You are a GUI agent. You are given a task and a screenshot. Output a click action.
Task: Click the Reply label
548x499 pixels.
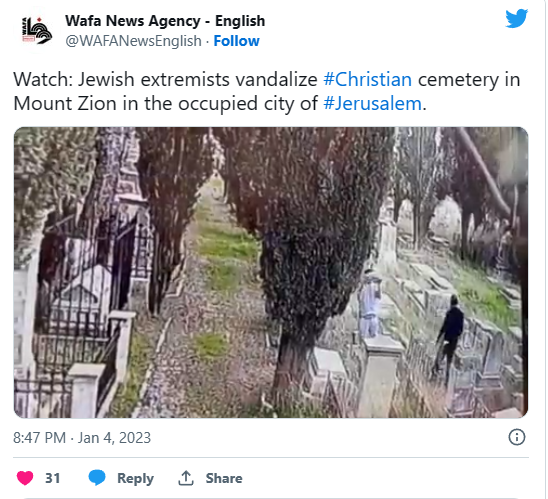pyautogui.click(x=135, y=478)
